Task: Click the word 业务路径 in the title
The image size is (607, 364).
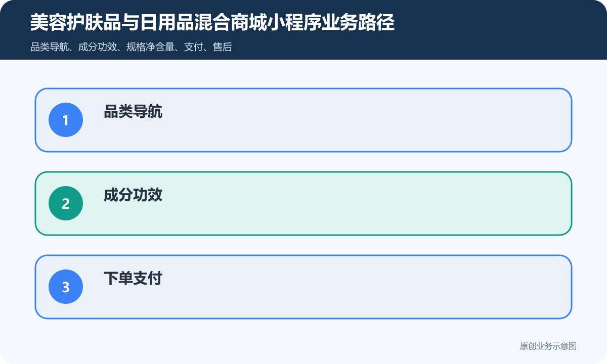Action: pyautogui.click(x=359, y=23)
